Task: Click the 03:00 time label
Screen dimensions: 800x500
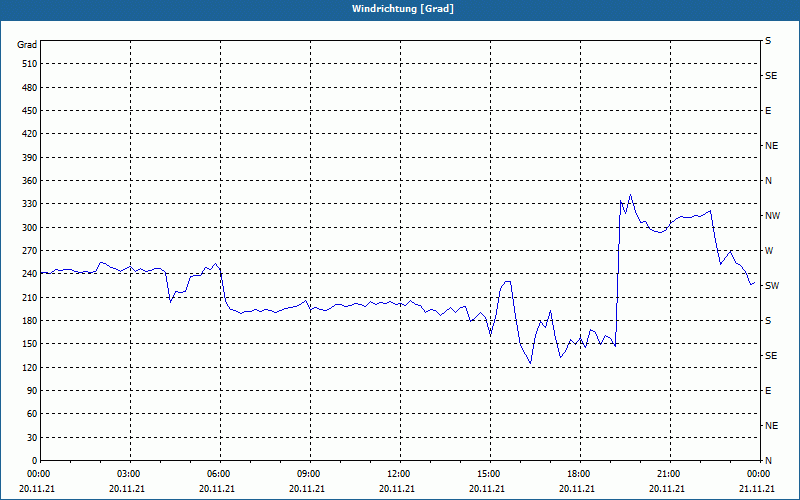Action: click(x=130, y=474)
